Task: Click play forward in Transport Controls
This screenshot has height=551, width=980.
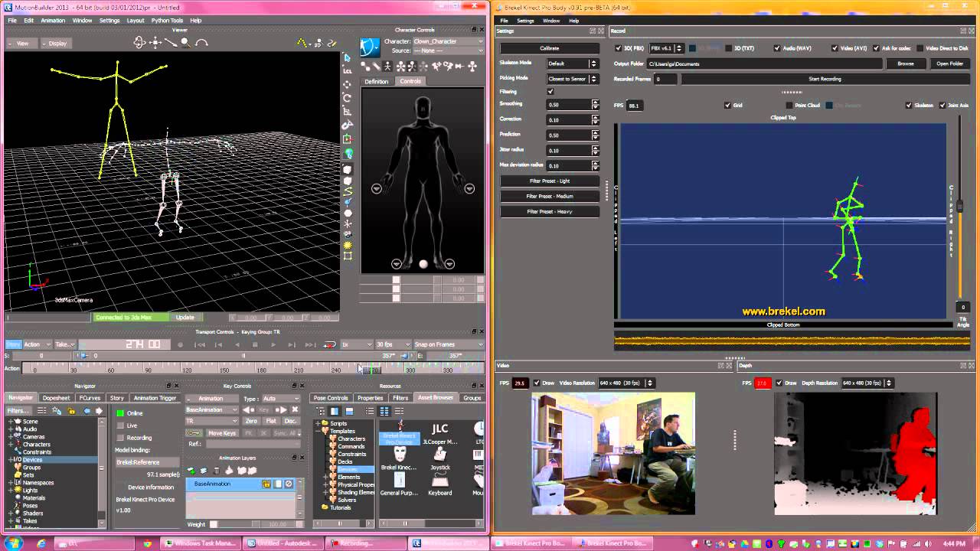Action: coord(273,344)
